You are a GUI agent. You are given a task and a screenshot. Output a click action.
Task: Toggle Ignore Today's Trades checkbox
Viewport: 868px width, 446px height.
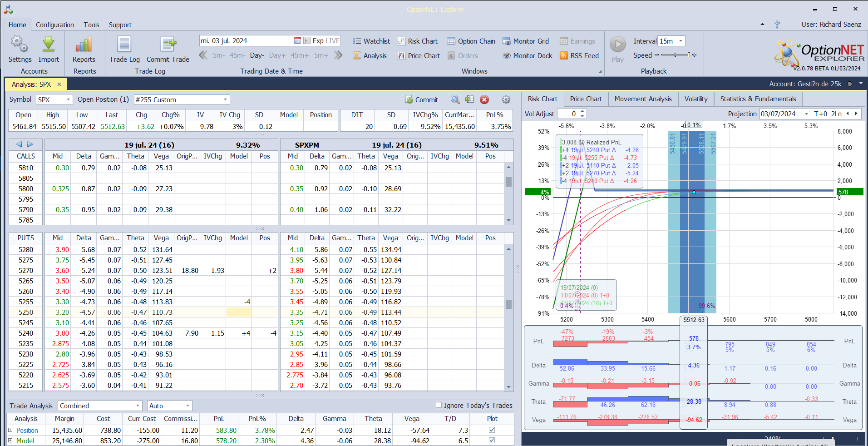(439, 405)
